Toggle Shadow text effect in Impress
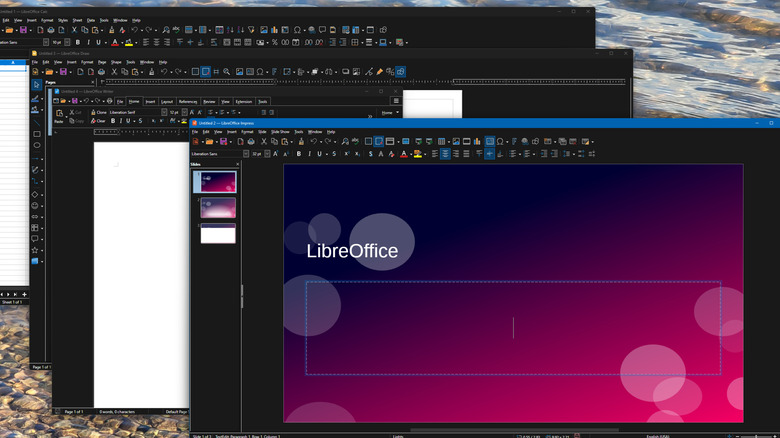 tap(371, 154)
